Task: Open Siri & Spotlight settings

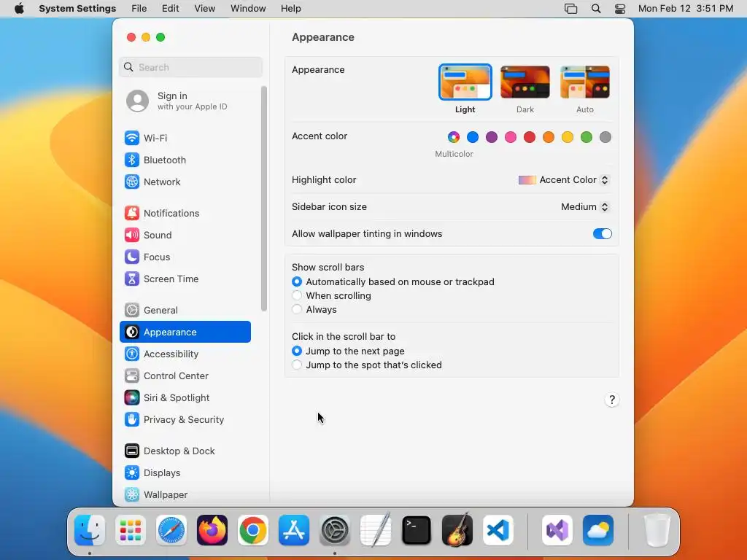Action: point(185,398)
